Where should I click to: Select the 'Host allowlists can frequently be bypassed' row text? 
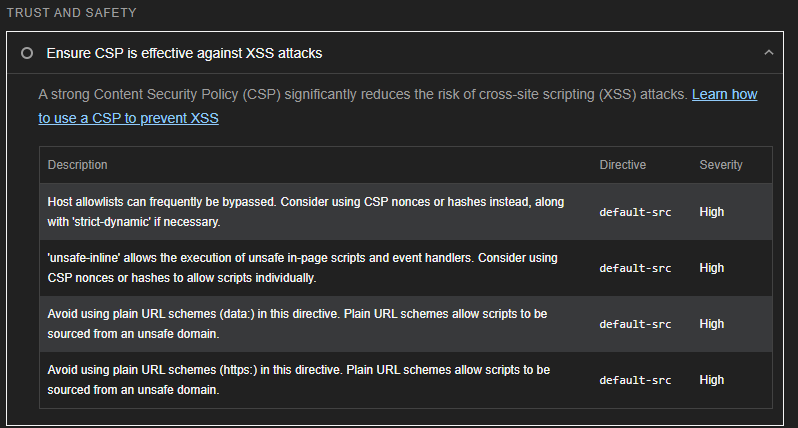[x=303, y=211]
